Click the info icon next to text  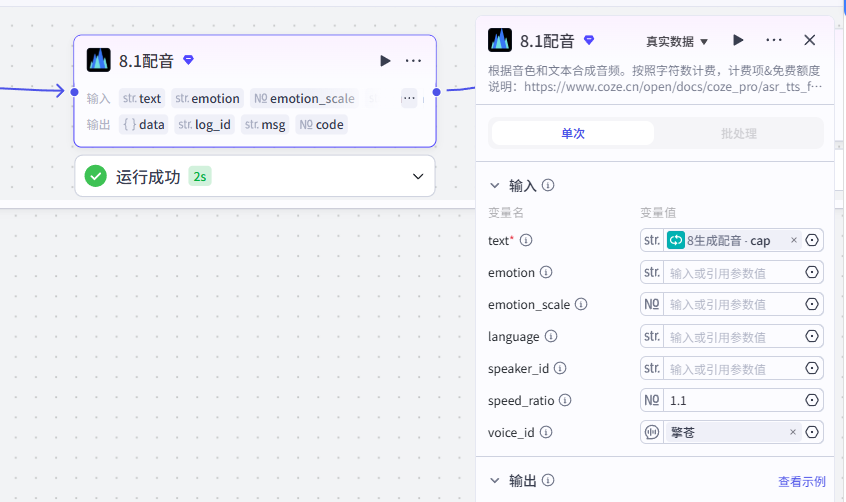pyautogui.click(x=526, y=240)
